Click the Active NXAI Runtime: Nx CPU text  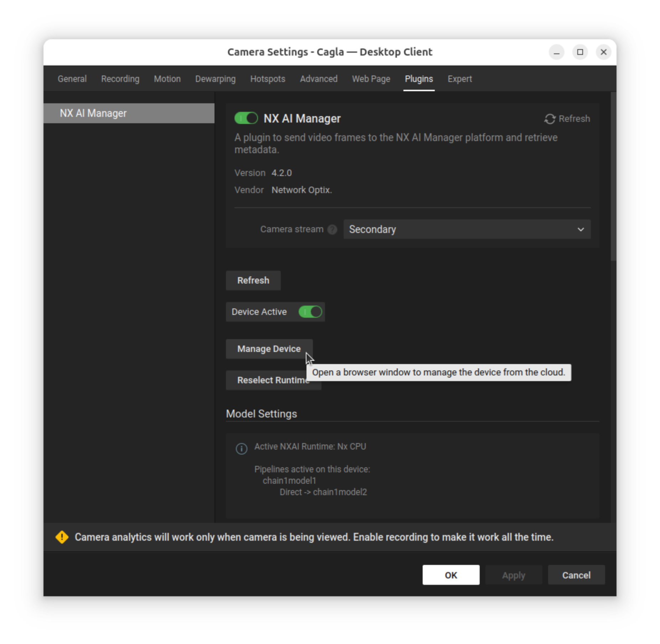(310, 447)
